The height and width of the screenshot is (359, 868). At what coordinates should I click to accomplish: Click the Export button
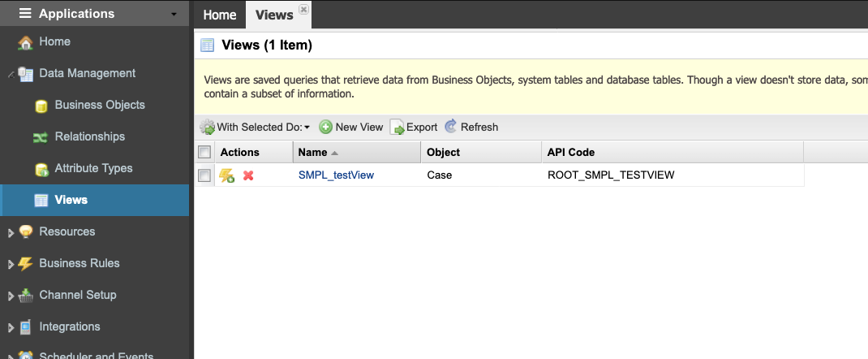tap(414, 127)
